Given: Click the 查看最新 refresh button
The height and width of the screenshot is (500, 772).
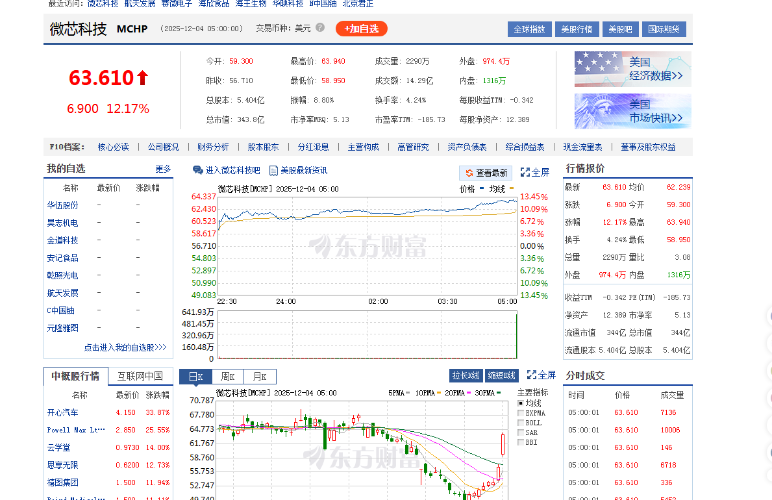Looking at the screenshot, I should pos(486,173).
